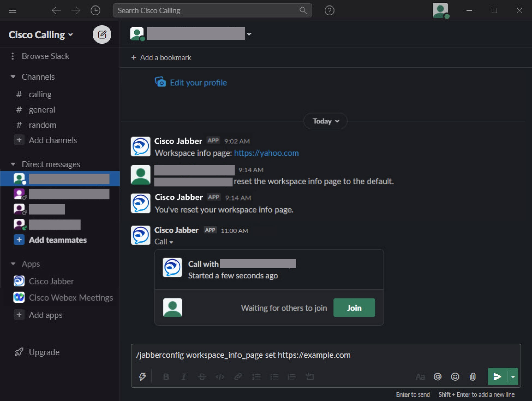
Task: Expand the Call dropdown under Cisco Jabber
Action: 164,242
